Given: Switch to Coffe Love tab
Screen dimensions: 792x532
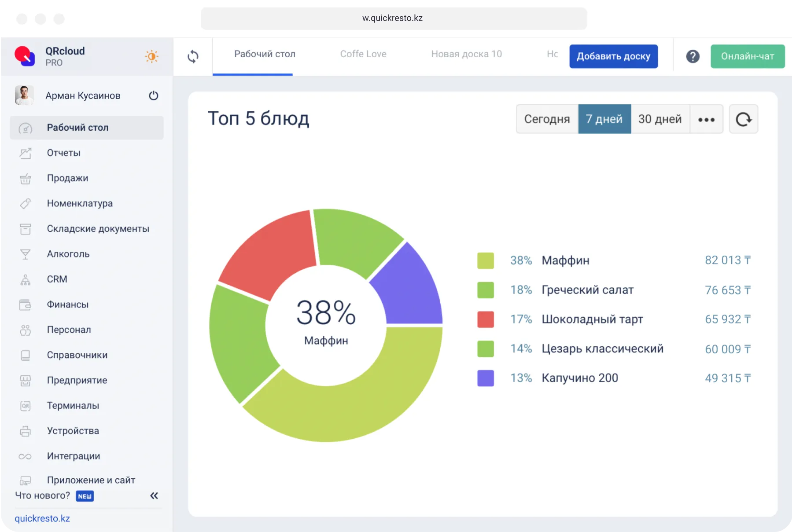Looking at the screenshot, I should pyautogui.click(x=363, y=54).
